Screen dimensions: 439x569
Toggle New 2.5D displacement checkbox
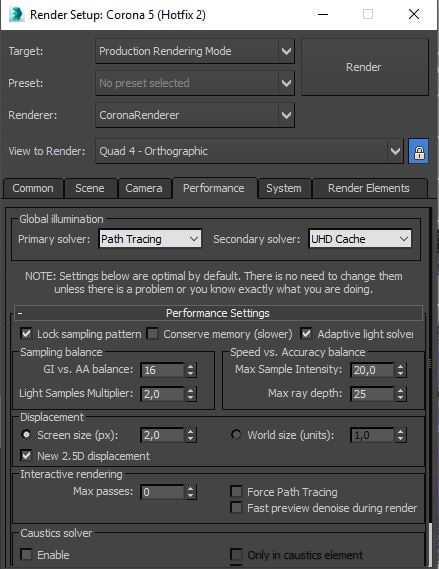[x=26, y=455]
